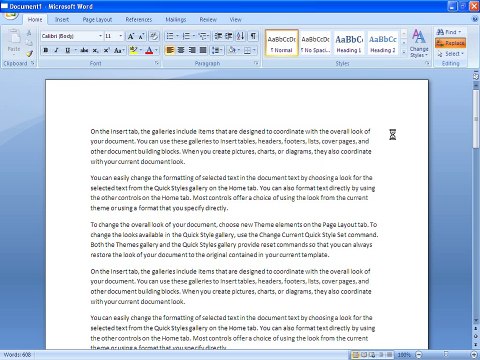Viewport: 480px width, 360px height.
Task: Click Increase Indent icon
Action: (x=229, y=36)
